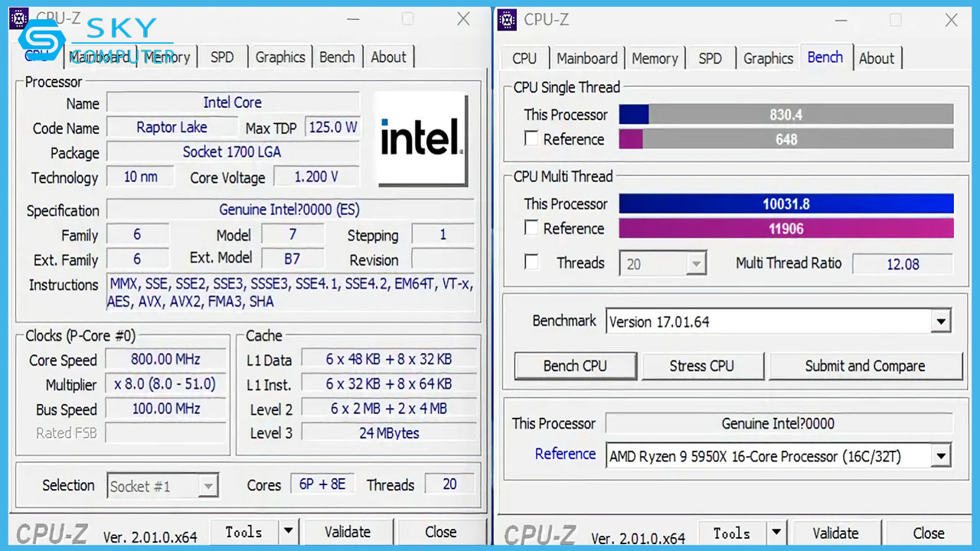
Task: Select the About tab in right window
Action: (x=877, y=58)
